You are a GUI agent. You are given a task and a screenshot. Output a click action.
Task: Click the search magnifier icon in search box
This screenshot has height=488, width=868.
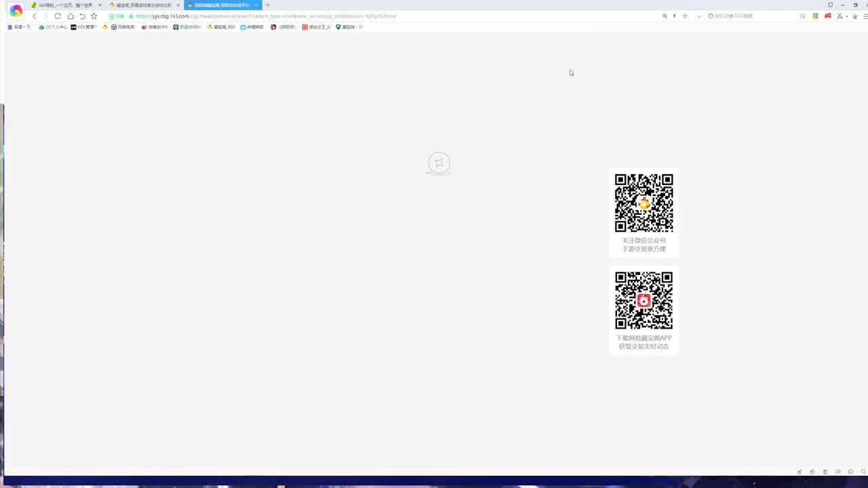click(x=803, y=16)
